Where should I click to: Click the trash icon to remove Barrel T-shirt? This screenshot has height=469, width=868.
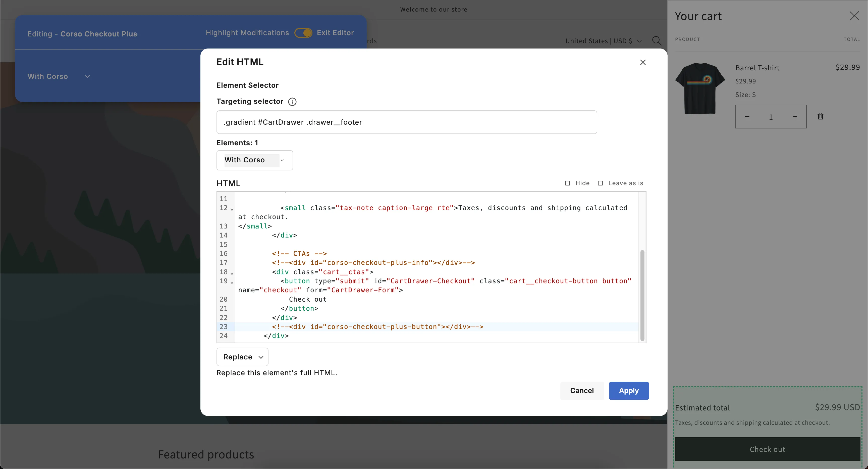point(820,116)
